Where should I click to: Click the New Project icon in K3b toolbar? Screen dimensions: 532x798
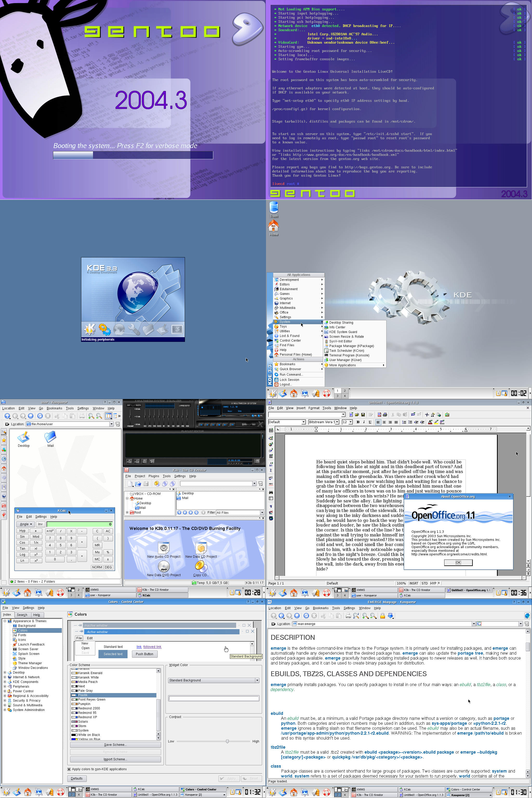pyautogui.click(x=130, y=483)
